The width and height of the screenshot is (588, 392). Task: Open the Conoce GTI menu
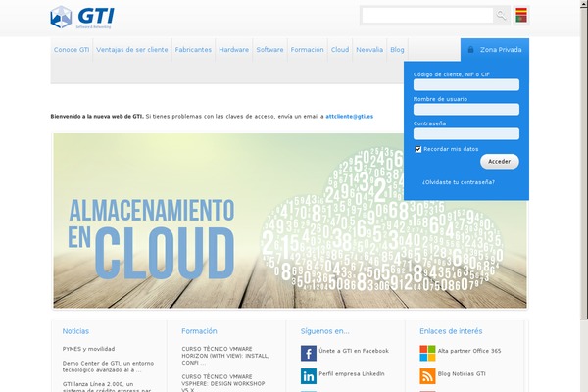point(72,50)
